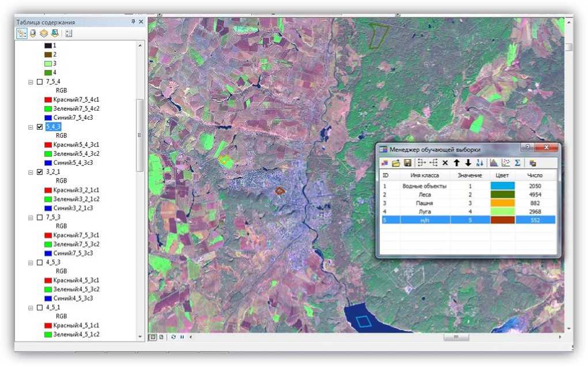Image resolution: width=588 pixels, height=366 pixels.
Task: Click the List By Source icon
Action: [x=33, y=33]
